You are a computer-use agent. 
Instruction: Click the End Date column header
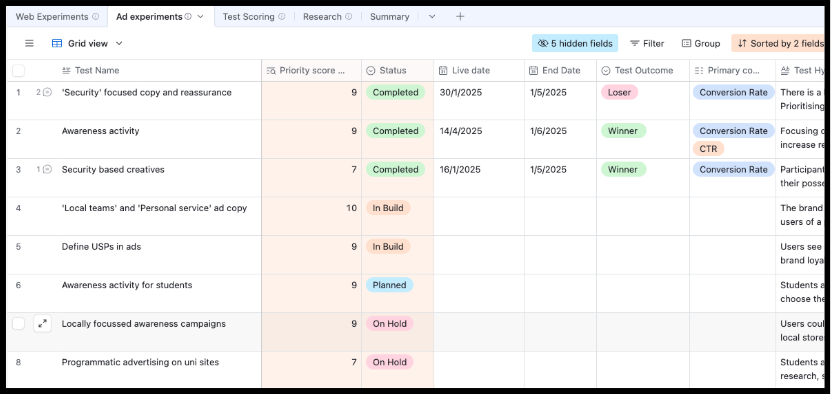point(561,70)
